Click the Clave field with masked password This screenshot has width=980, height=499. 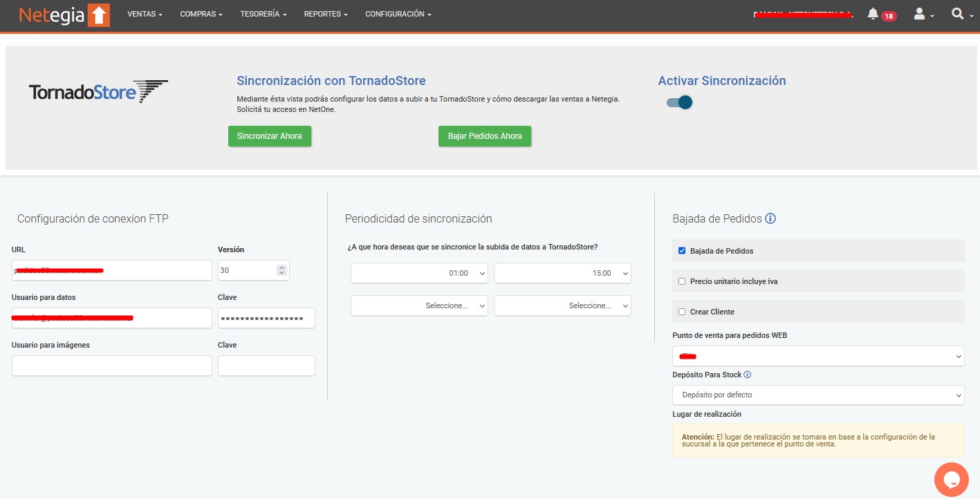(x=266, y=318)
